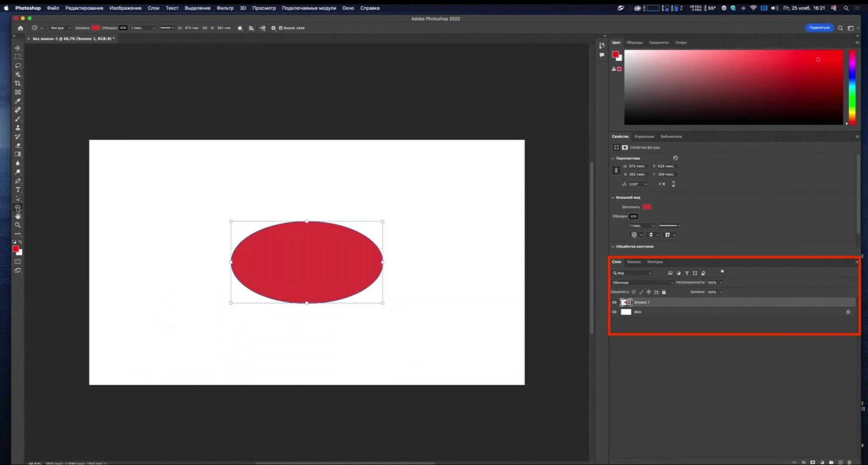
Task: Click the Обводка stroke swatch in Properties
Action: click(x=634, y=216)
